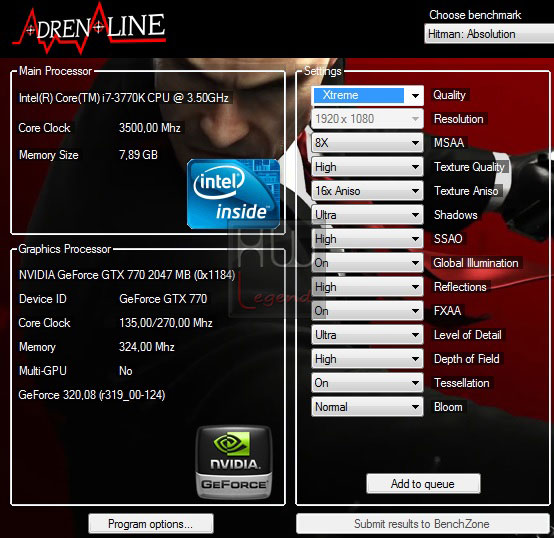Screen dimensions: 554x538
Task: Click Submit results to BenchZone
Action: coord(423,524)
